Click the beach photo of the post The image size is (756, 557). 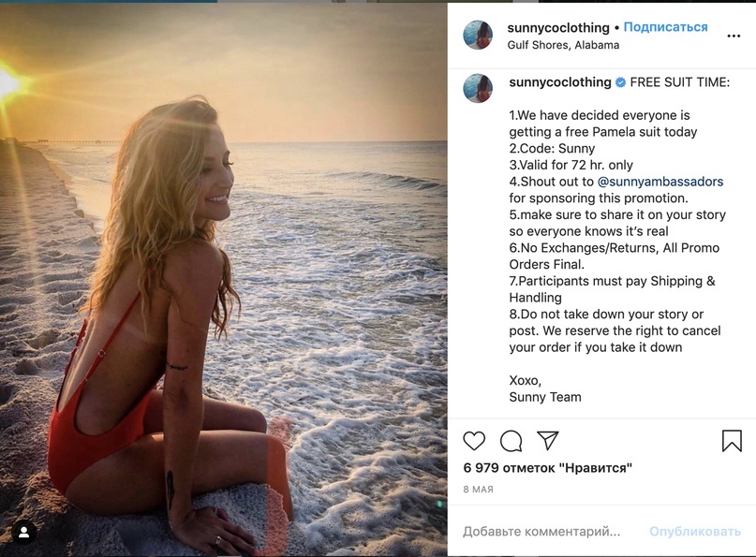click(224, 279)
